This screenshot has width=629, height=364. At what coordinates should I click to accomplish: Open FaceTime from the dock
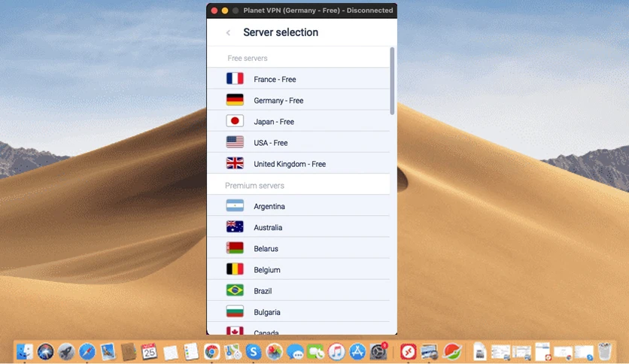coord(316,352)
